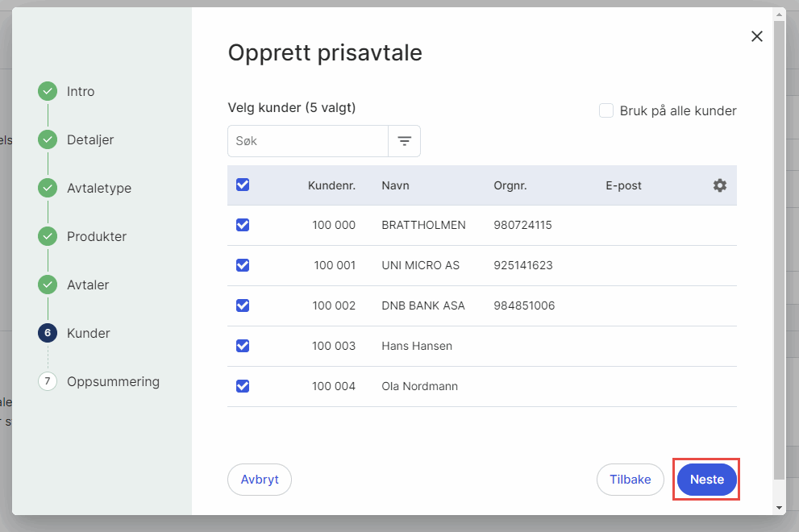Select the Avtaletype step checkmark icon
The image size is (799, 532).
pyautogui.click(x=48, y=189)
